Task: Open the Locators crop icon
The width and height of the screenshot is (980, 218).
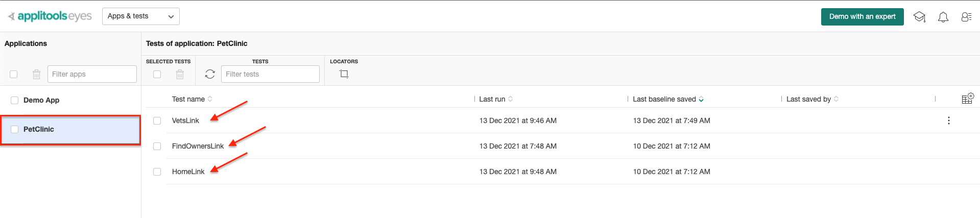Action: (x=344, y=74)
